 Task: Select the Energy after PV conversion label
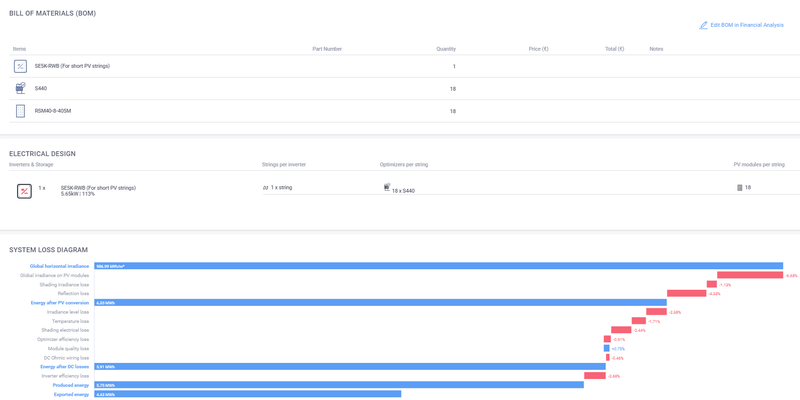(60, 303)
